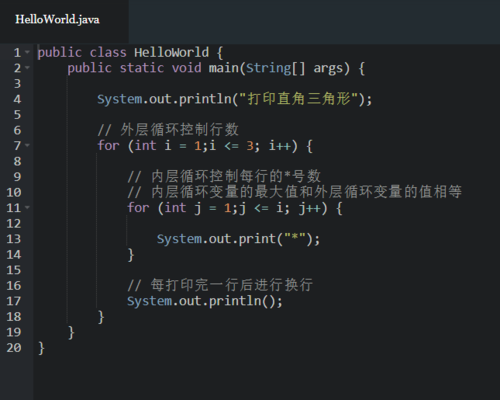This screenshot has height=400, width=500.
Task: Click the comment about 每打印完一行后进行换行
Action: point(220,285)
